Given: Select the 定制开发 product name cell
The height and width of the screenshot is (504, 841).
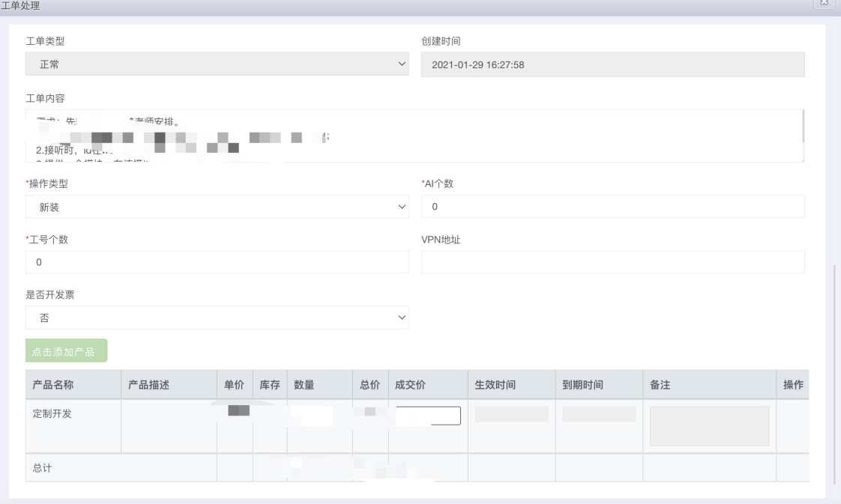Looking at the screenshot, I should point(52,415).
